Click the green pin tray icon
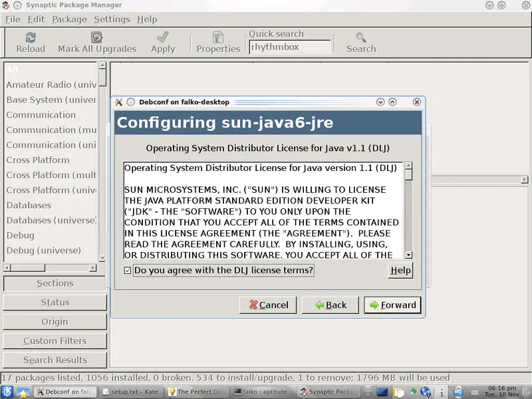The width and height of the screenshot is (532, 399). [413, 392]
